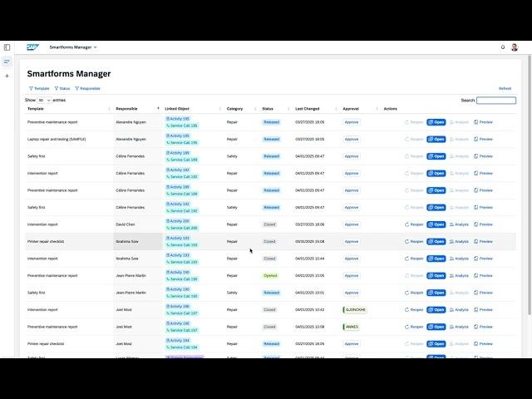Screen dimensions: 532x399
Task: Open Jean-Pierre Martin's Preventive maintenance report
Action: click(436, 276)
